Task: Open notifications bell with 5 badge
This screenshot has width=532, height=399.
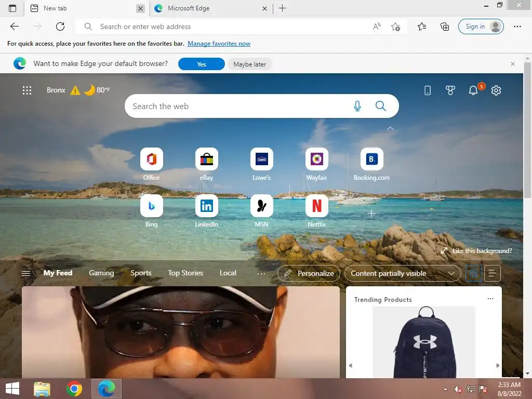Action: [x=474, y=90]
